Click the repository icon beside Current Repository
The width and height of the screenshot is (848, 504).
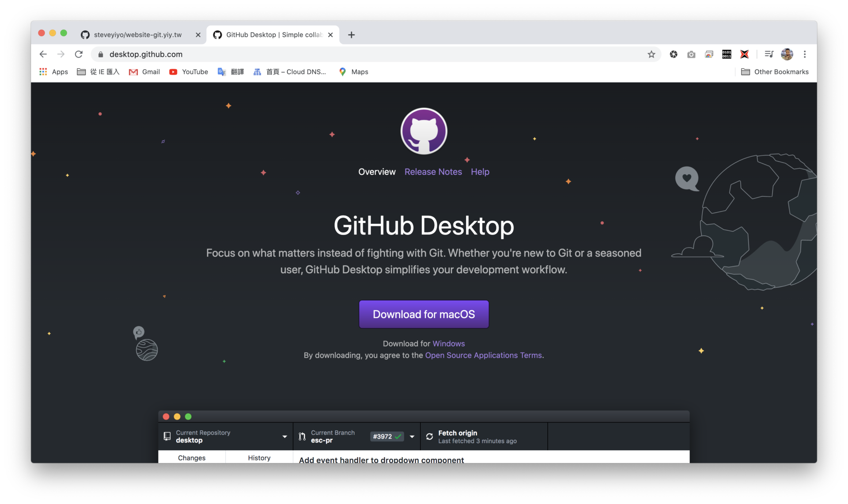point(167,436)
